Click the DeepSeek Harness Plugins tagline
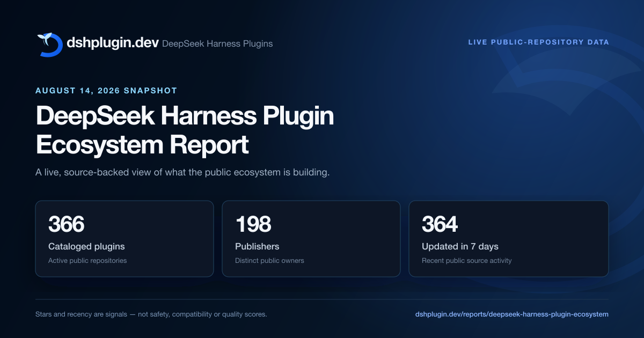The image size is (644, 338). click(x=217, y=44)
